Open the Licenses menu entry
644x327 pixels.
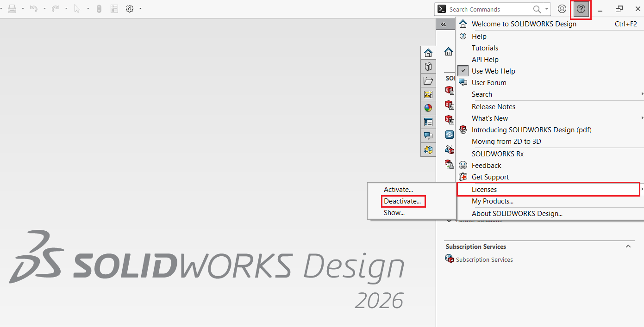click(484, 190)
